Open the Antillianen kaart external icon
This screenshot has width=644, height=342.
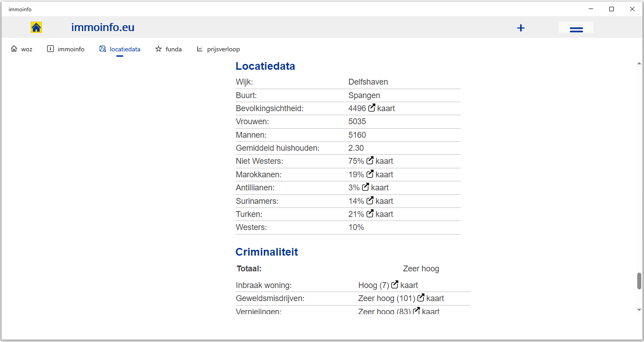tap(366, 187)
